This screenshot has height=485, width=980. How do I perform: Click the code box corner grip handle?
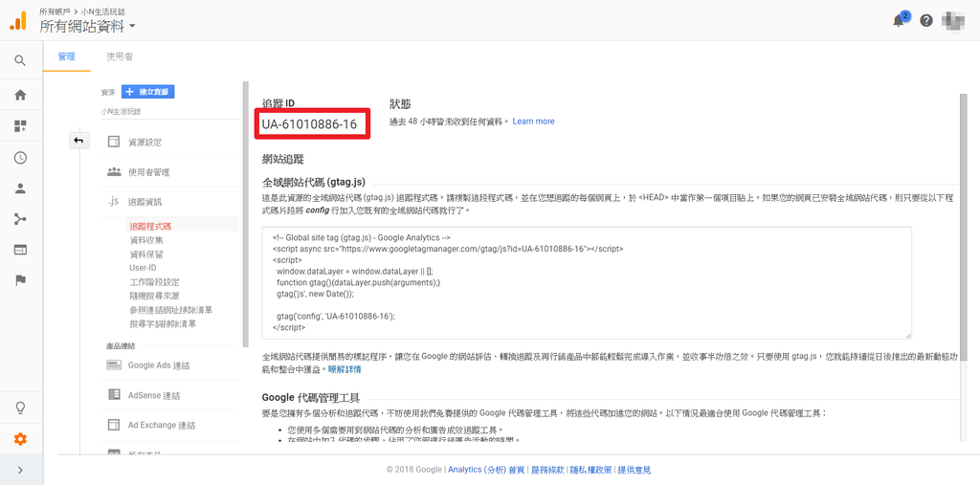coord(908,336)
